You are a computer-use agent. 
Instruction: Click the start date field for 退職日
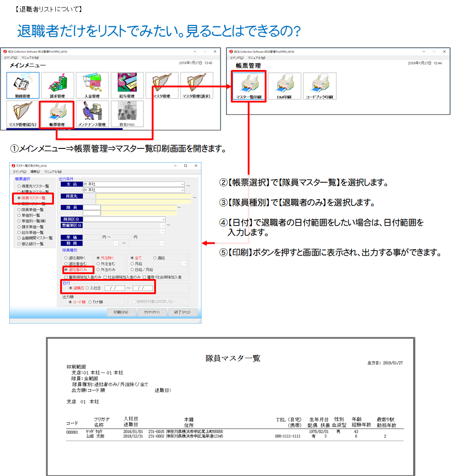click(115, 288)
